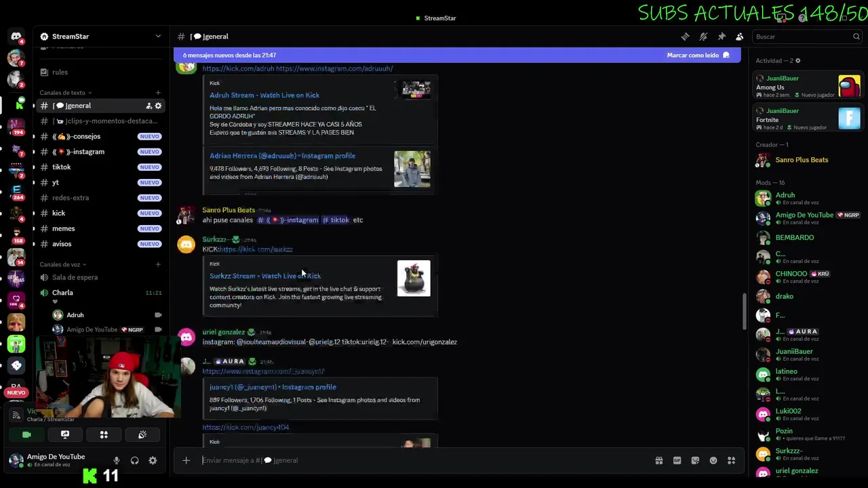Open the memes channel

click(x=101, y=228)
